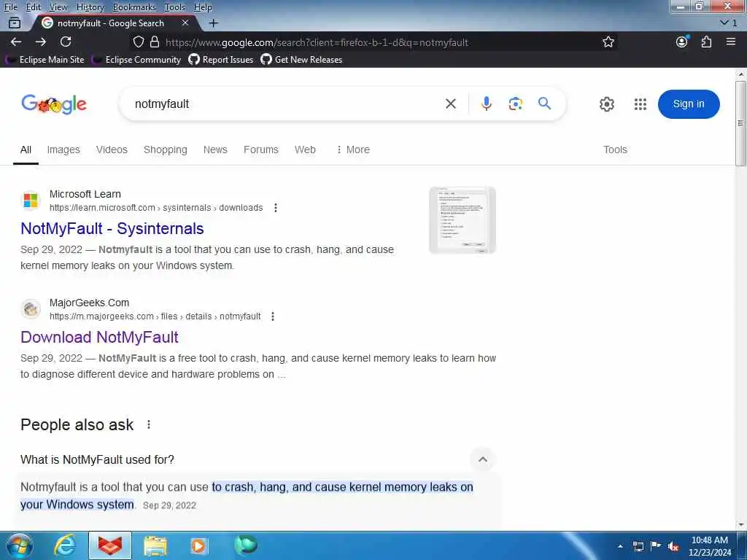The image size is (747, 560).
Task: Go back to the previous page
Action: 16,42
